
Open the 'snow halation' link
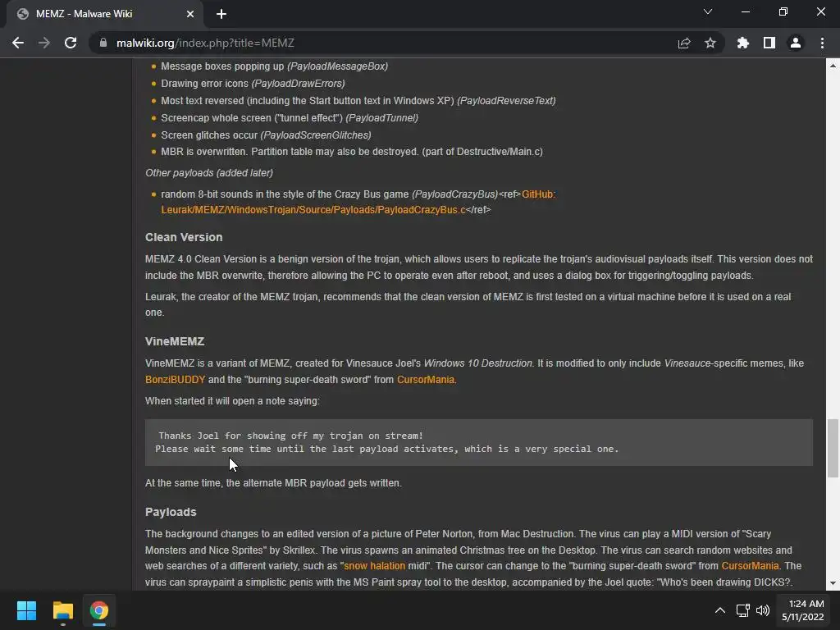click(374, 566)
